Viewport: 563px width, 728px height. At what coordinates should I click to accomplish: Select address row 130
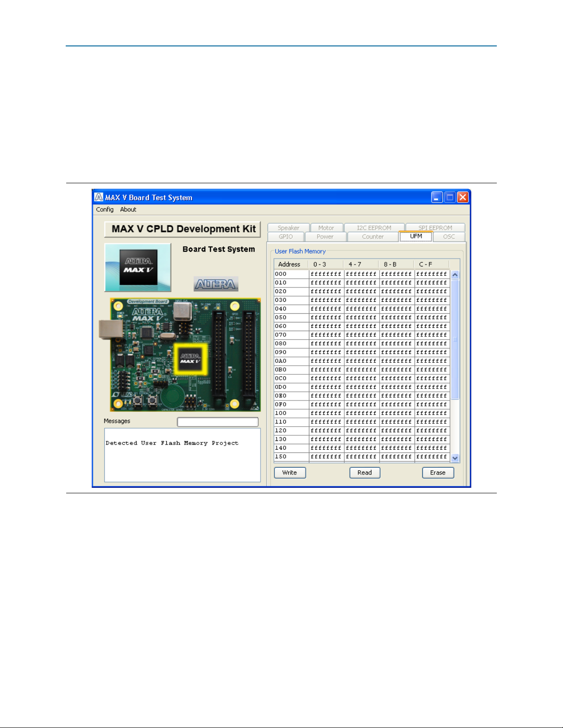[x=362, y=440]
